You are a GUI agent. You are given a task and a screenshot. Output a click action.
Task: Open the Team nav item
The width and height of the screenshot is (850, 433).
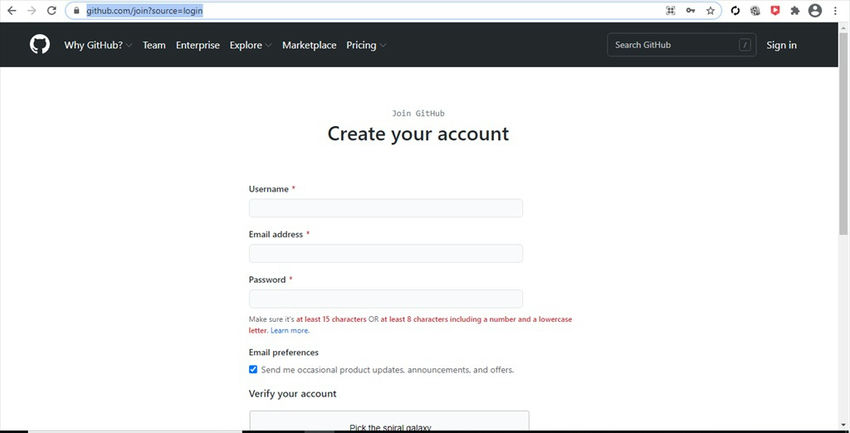(x=154, y=45)
